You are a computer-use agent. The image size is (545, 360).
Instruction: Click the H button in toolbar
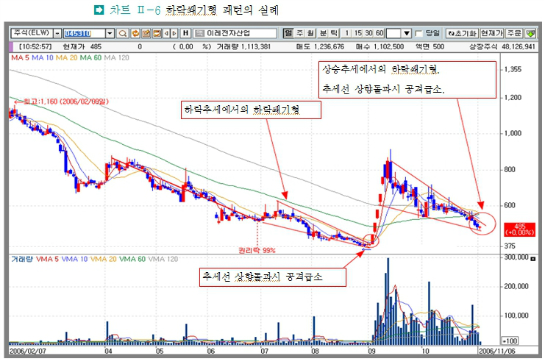[186, 33]
